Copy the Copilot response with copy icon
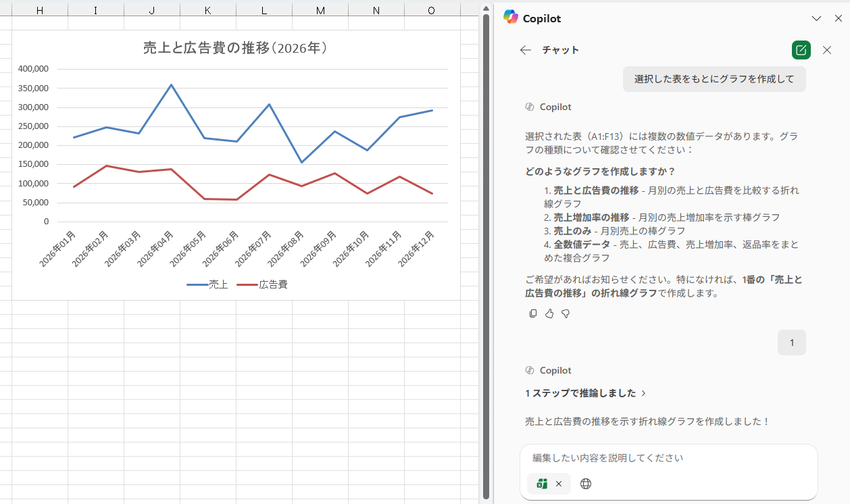The image size is (850, 504). (533, 313)
